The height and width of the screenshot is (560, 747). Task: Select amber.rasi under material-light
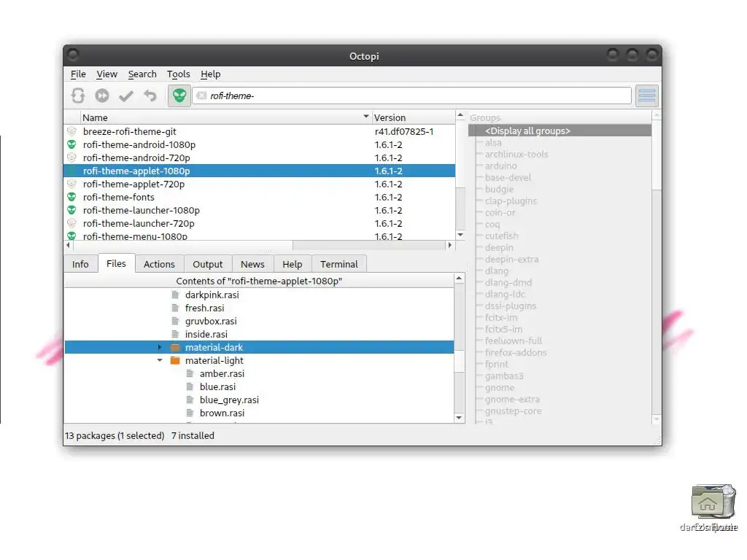pos(222,374)
